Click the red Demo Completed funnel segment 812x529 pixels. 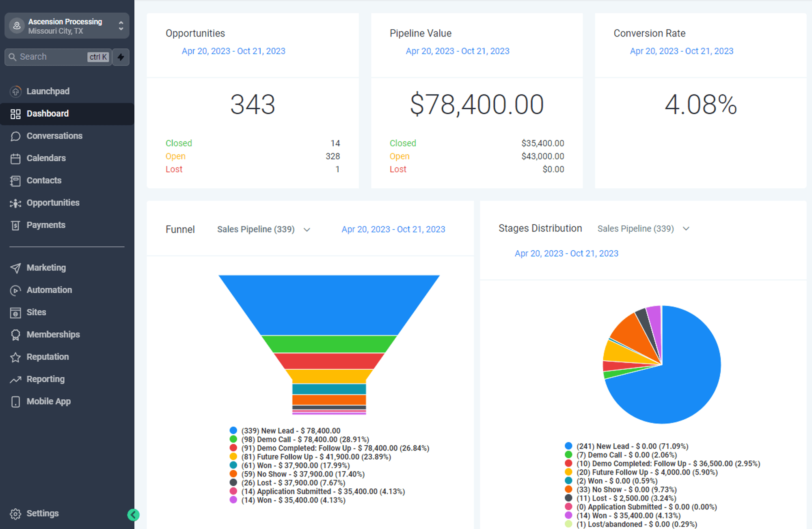pos(329,361)
